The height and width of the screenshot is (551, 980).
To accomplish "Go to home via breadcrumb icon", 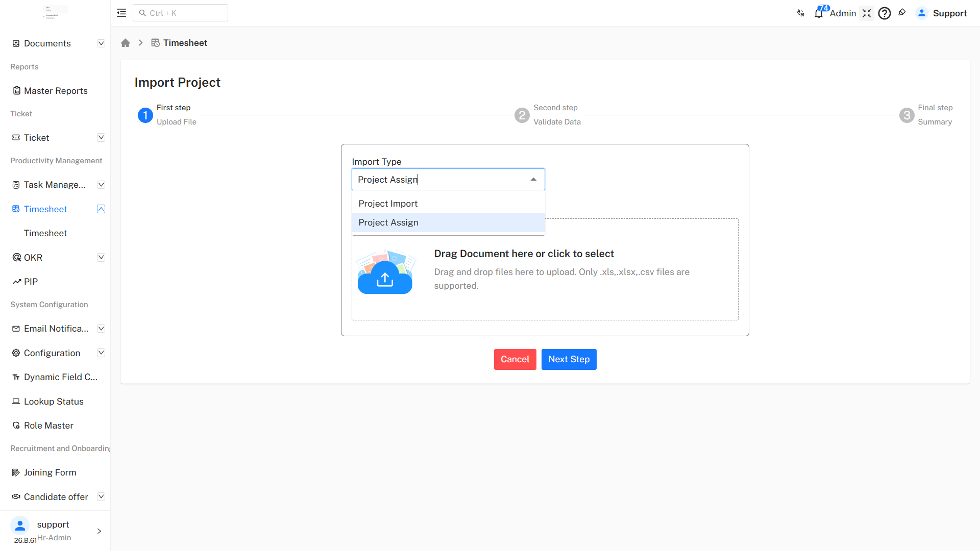I will point(126,43).
